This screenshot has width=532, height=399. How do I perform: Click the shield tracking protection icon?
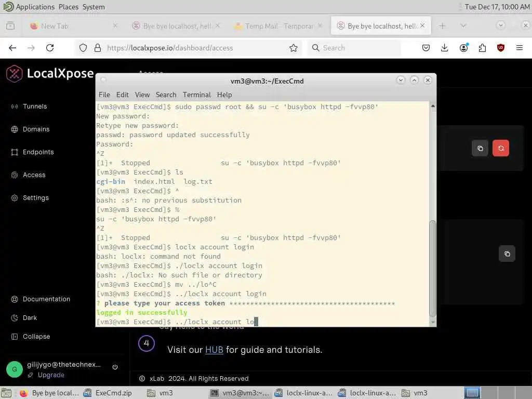tap(83, 48)
